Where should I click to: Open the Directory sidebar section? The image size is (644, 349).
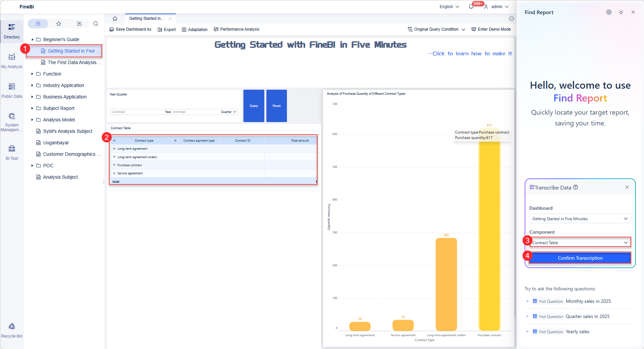click(x=12, y=31)
